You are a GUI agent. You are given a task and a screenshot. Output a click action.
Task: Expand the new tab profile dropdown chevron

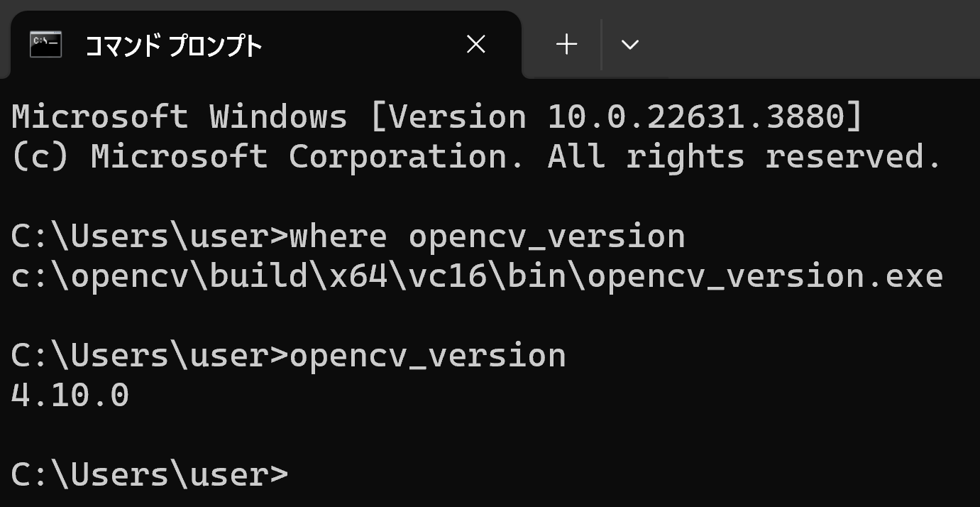pos(630,45)
